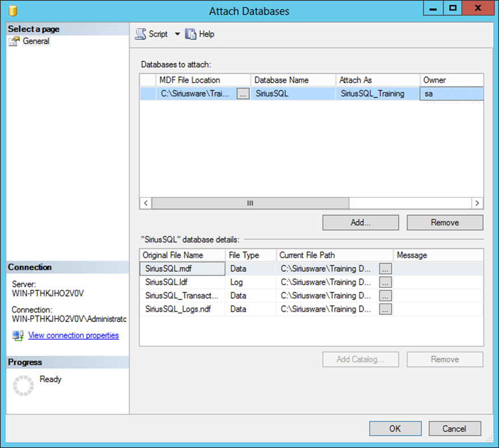Click the connection properties icon
The width and height of the screenshot is (499, 448).
[18, 336]
